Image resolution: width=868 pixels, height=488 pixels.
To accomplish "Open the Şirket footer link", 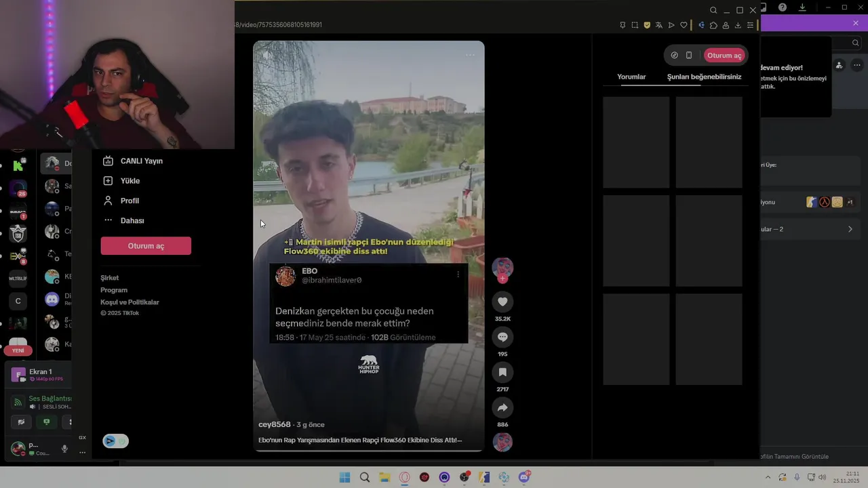I will tap(110, 278).
